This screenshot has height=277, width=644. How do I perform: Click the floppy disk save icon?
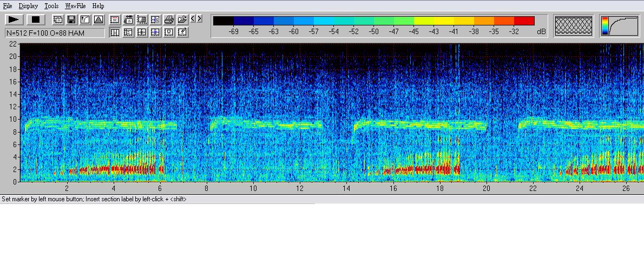pos(71,19)
